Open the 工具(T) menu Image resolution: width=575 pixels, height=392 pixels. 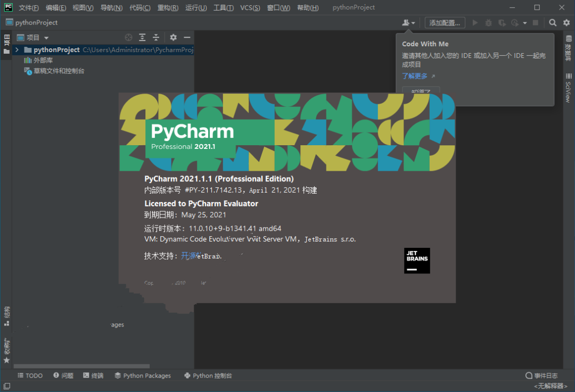coord(223,7)
